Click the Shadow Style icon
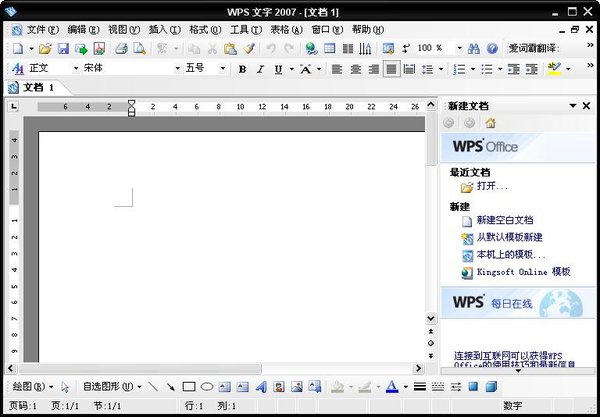The width and height of the screenshot is (600, 417). point(473,387)
